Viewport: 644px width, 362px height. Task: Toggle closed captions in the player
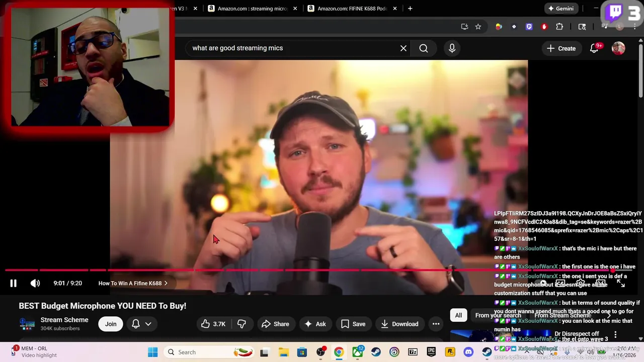(560, 284)
